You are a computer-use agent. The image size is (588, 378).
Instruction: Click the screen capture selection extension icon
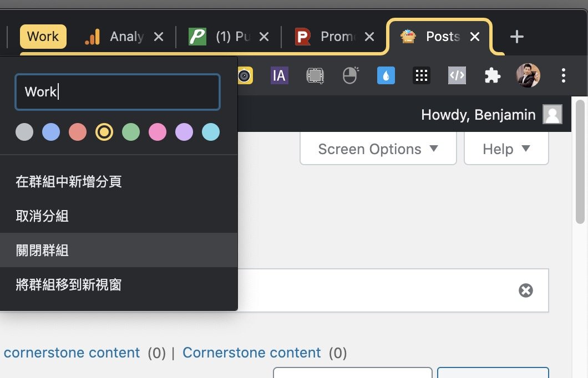click(315, 76)
